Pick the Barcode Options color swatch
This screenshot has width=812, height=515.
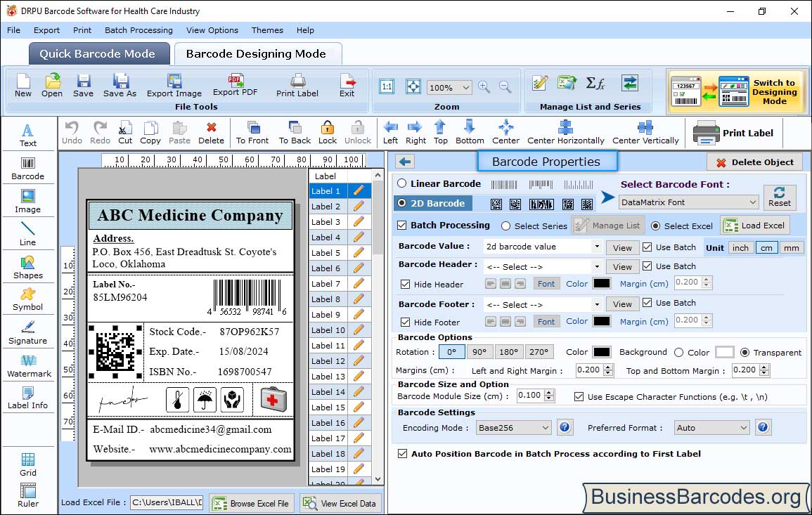(601, 352)
